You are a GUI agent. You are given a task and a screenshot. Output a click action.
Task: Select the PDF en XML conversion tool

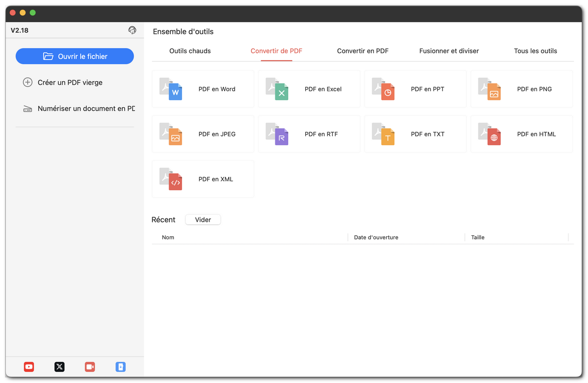[x=203, y=179]
